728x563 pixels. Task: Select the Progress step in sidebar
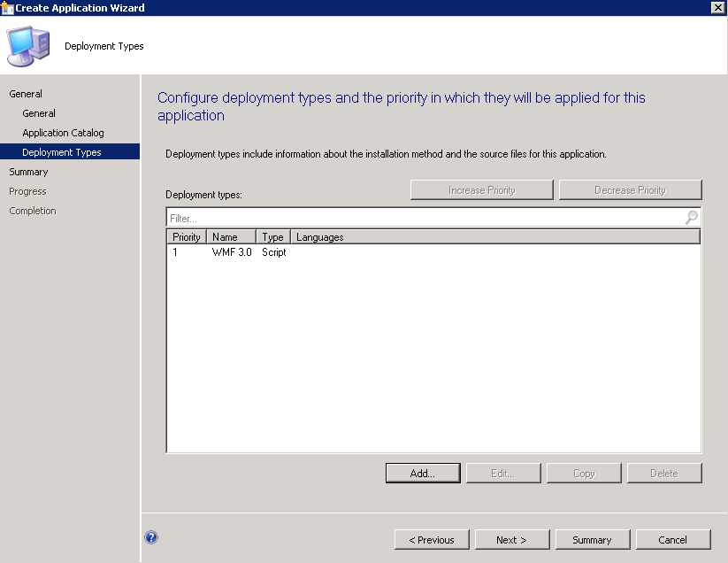point(27,191)
